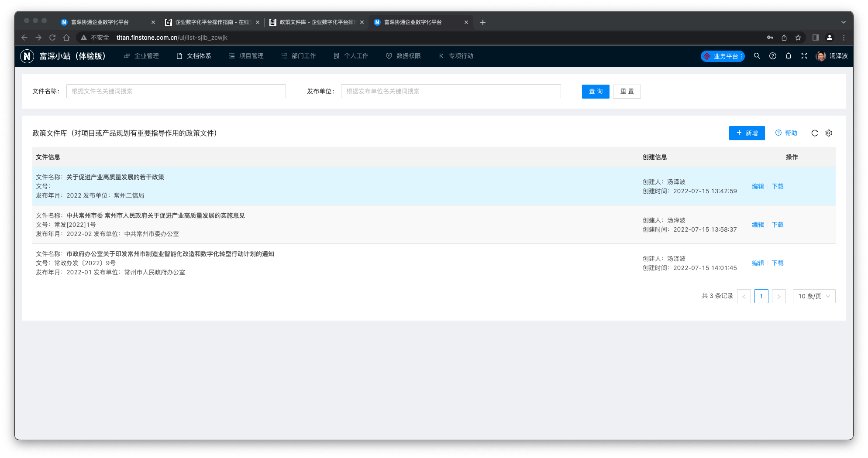Image resolution: width=868 pixels, height=458 pixels.
Task: Edit the 常发[2022]1号 row
Action: pos(758,225)
